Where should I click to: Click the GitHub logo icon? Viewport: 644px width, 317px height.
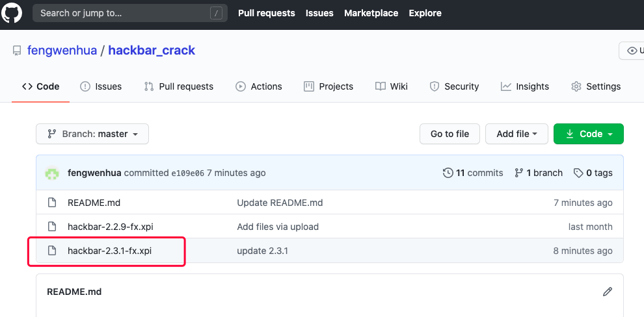click(x=12, y=13)
